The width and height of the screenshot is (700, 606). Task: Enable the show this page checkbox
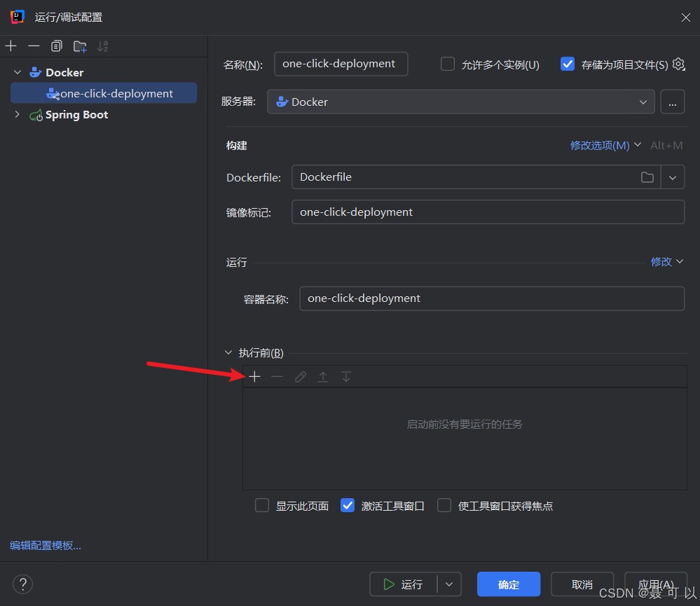262,506
